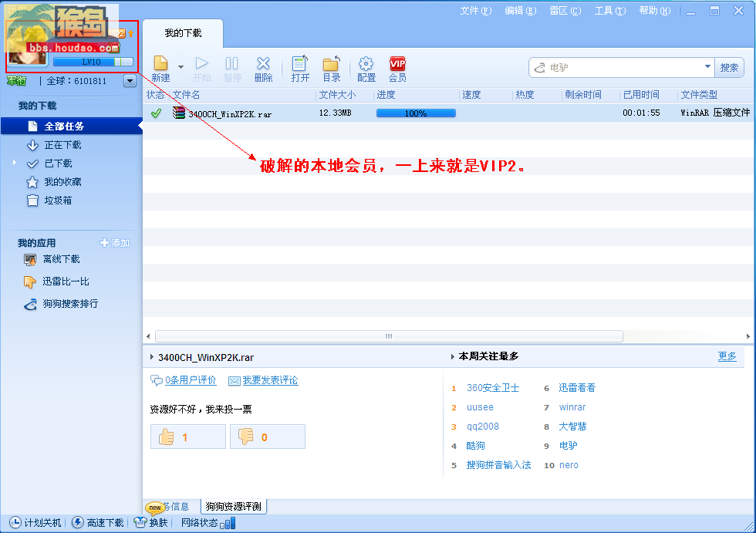Open the search engine dropdown arrow
Image resolution: width=756 pixels, height=533 pixels.
(707, 66)
